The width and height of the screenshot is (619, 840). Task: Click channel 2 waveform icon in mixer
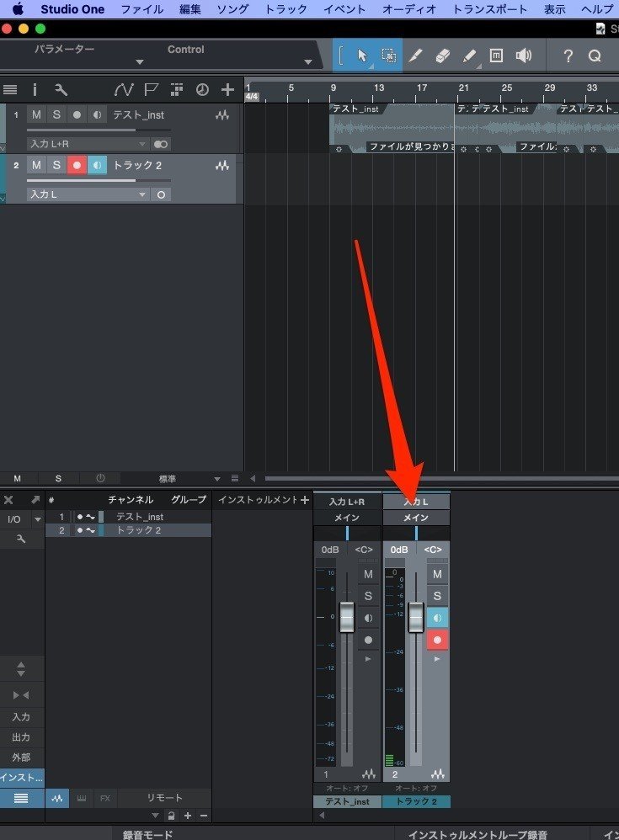[x=437, y=774]
